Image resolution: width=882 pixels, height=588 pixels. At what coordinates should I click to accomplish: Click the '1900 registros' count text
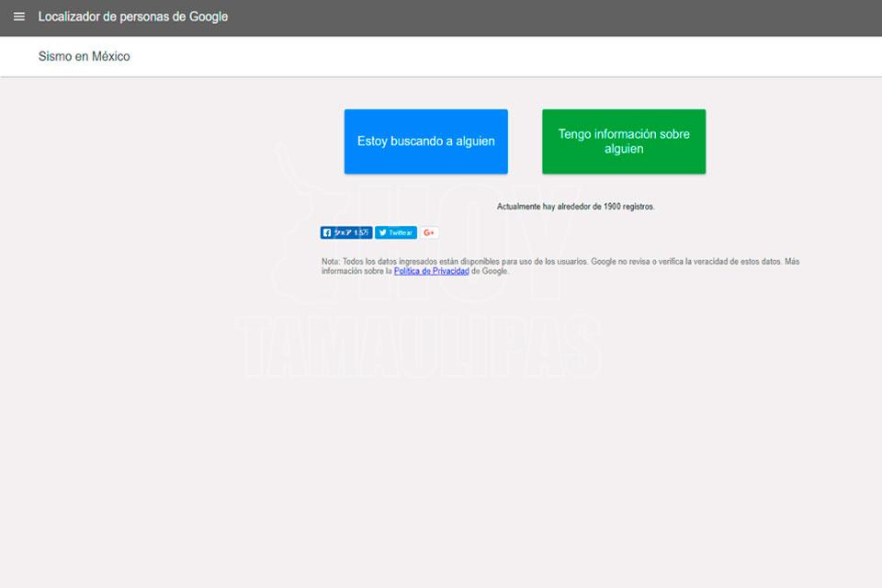pos(628,207)
